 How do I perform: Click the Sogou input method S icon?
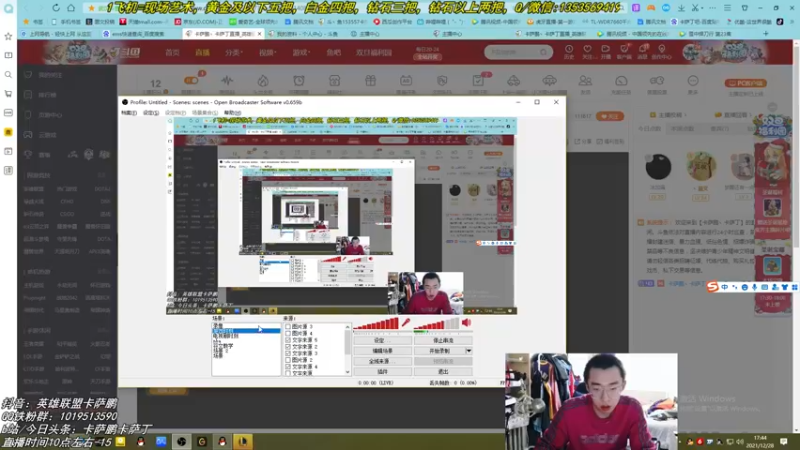click(712, 287)
